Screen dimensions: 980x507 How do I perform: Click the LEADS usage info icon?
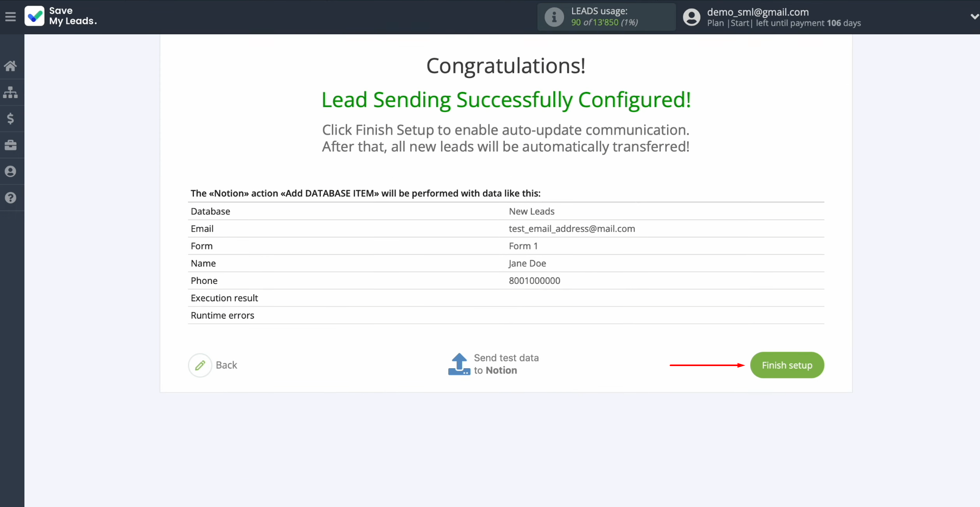(x=554, y=17)
